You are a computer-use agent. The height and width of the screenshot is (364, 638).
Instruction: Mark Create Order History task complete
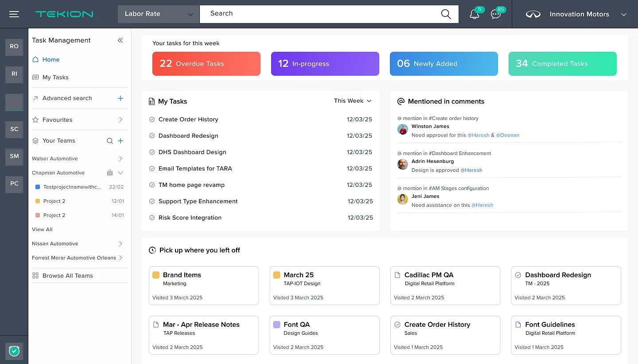pos(152,120)
